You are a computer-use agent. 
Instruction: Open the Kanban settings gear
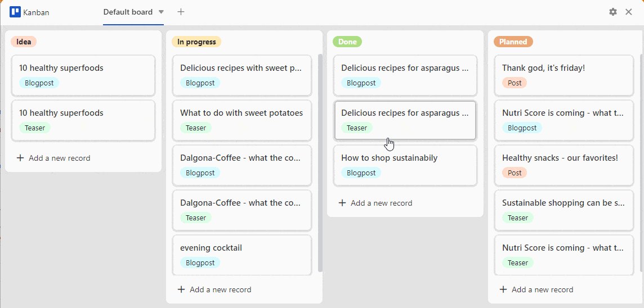pyautogui.click(x=613, y=12)
